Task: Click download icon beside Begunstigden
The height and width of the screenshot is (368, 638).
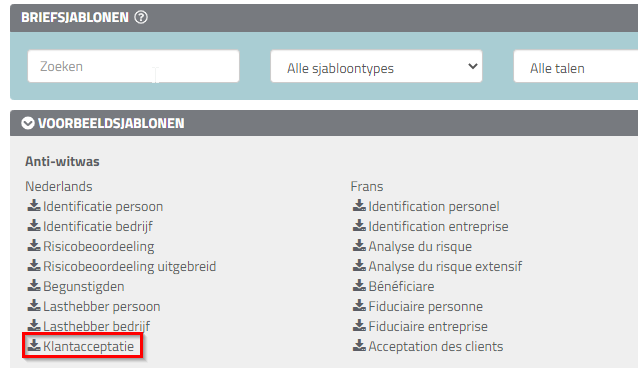Action: 34,285
